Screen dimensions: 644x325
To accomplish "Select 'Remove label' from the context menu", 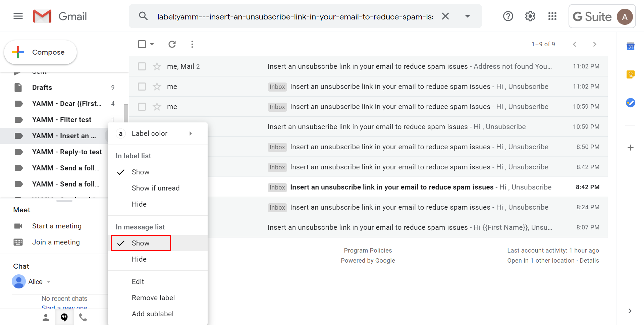I will tap(153, 298).
